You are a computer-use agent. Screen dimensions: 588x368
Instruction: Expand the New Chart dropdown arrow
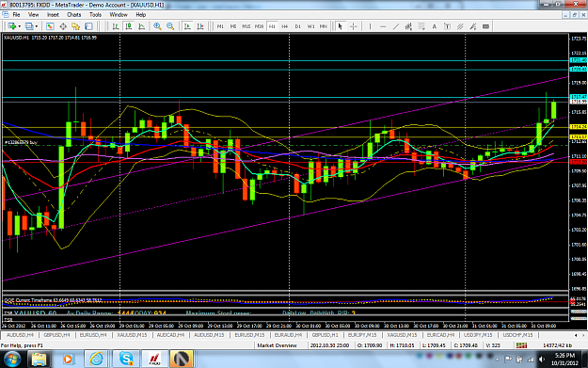(19, 26)
